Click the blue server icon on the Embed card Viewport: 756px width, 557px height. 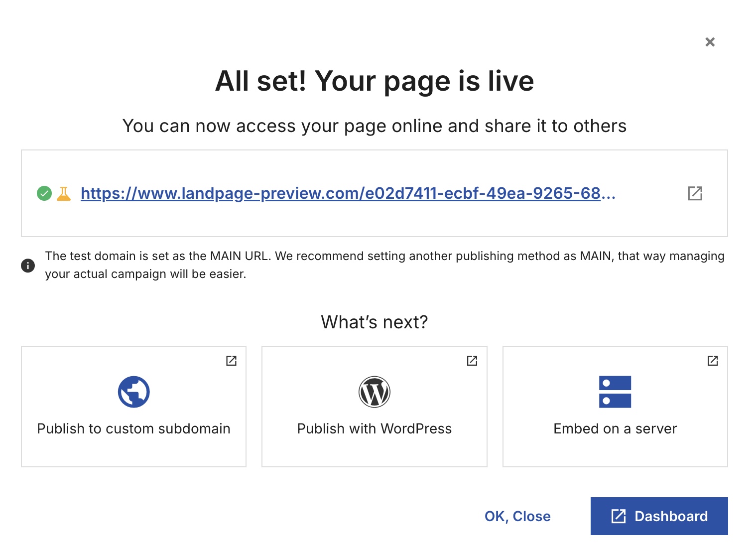click(x=615, y=393)
